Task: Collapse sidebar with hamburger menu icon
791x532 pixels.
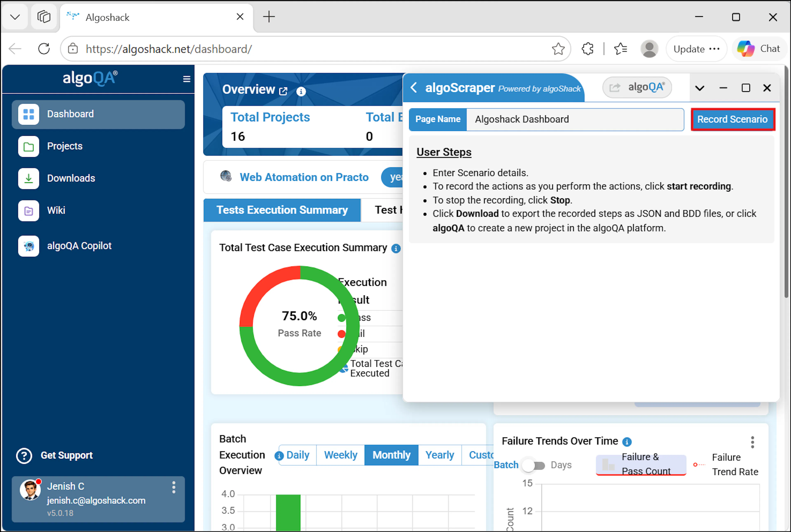Action: 187,79
